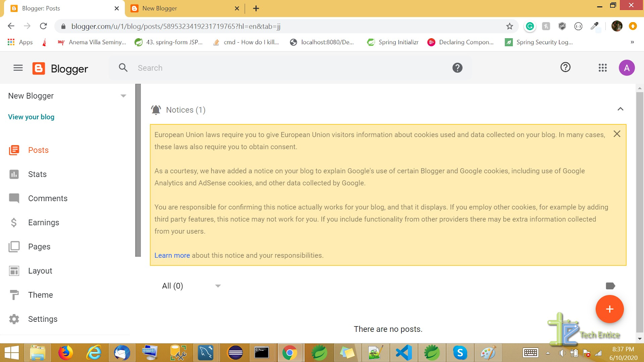Open the Spring Security Log bookmark
644x362 pixels.
pos(539,42)
